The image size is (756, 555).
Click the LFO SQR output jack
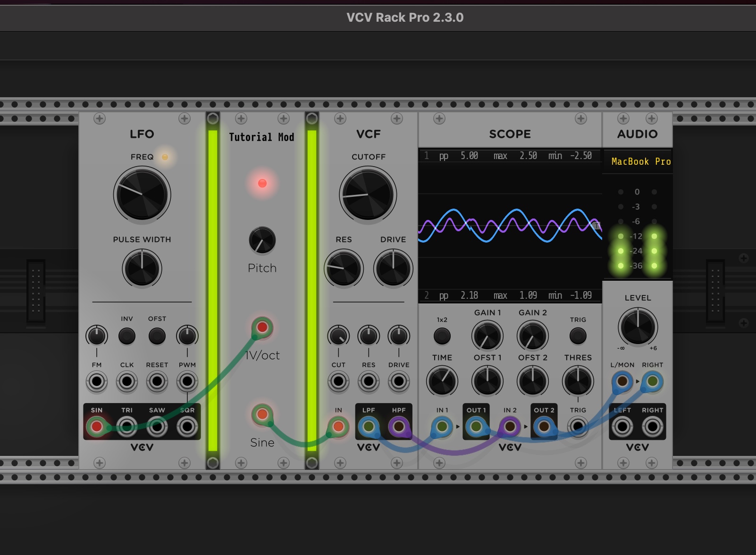[187, 427]
